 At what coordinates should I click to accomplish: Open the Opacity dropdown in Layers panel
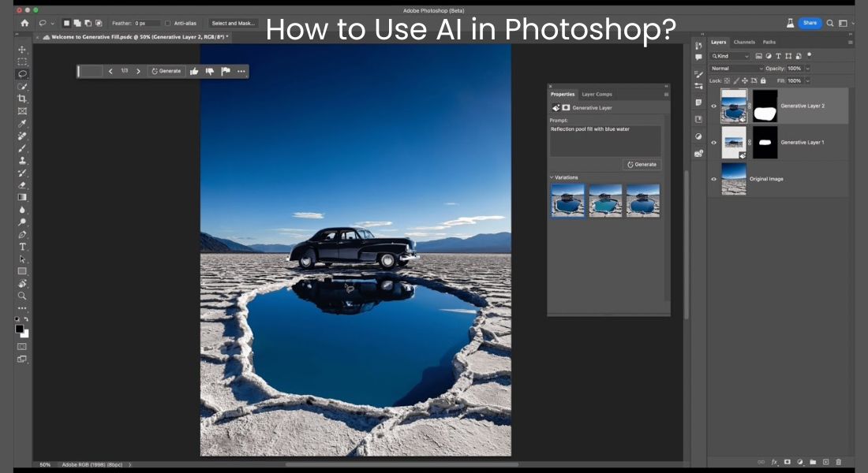tap(807, 69)
